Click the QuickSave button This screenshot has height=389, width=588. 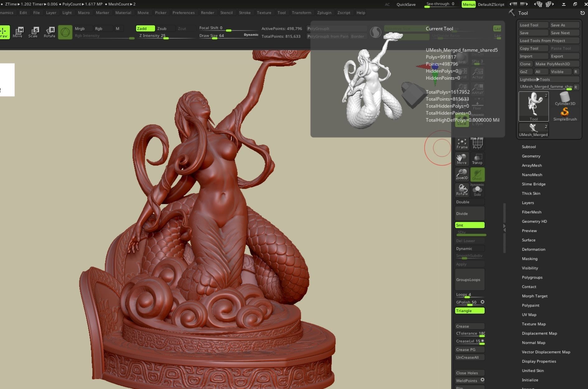point(406,4)
